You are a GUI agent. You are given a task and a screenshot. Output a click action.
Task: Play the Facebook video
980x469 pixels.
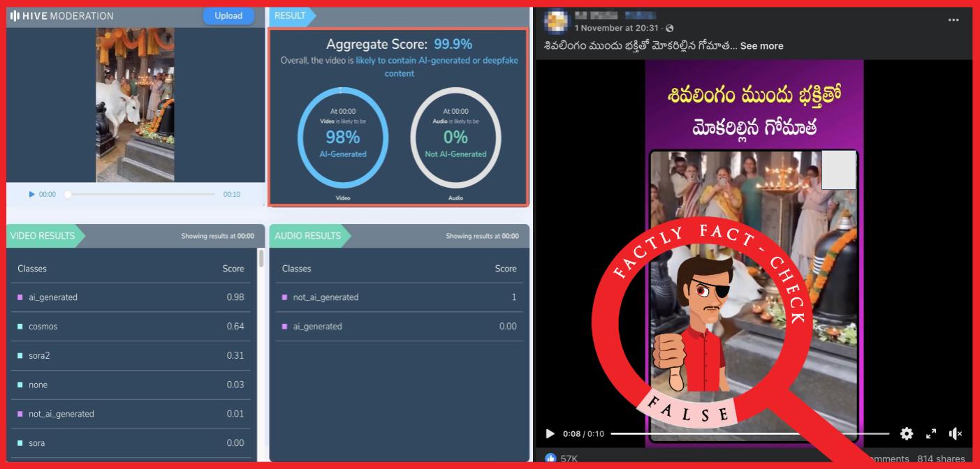550,433
